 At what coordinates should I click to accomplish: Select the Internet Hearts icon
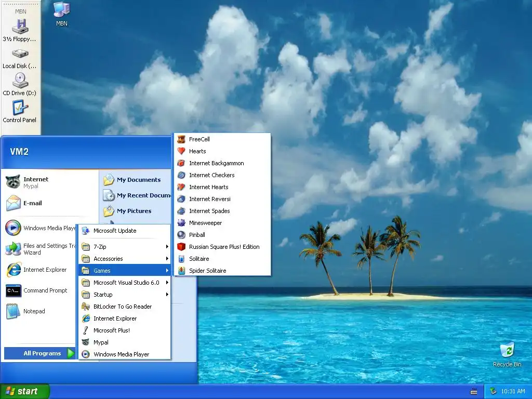point(181,187)
